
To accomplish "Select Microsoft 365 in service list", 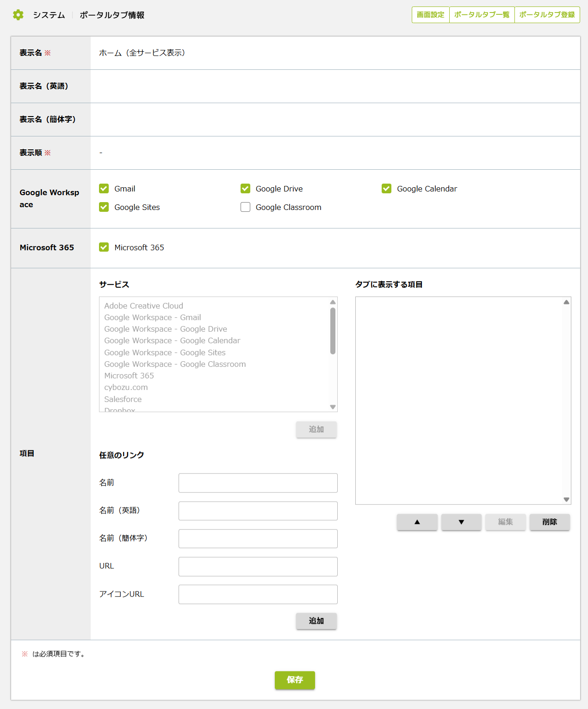I will [129, 376].
